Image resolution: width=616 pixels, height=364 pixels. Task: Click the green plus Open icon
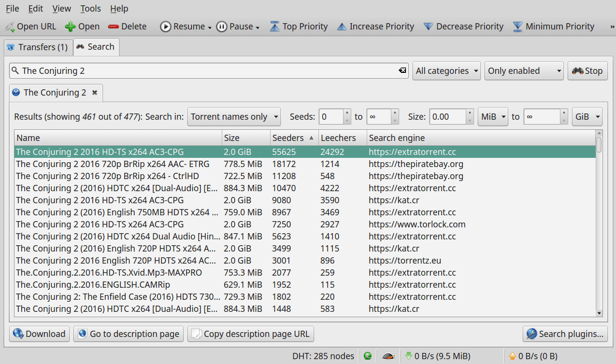click(x=71, y=27)
